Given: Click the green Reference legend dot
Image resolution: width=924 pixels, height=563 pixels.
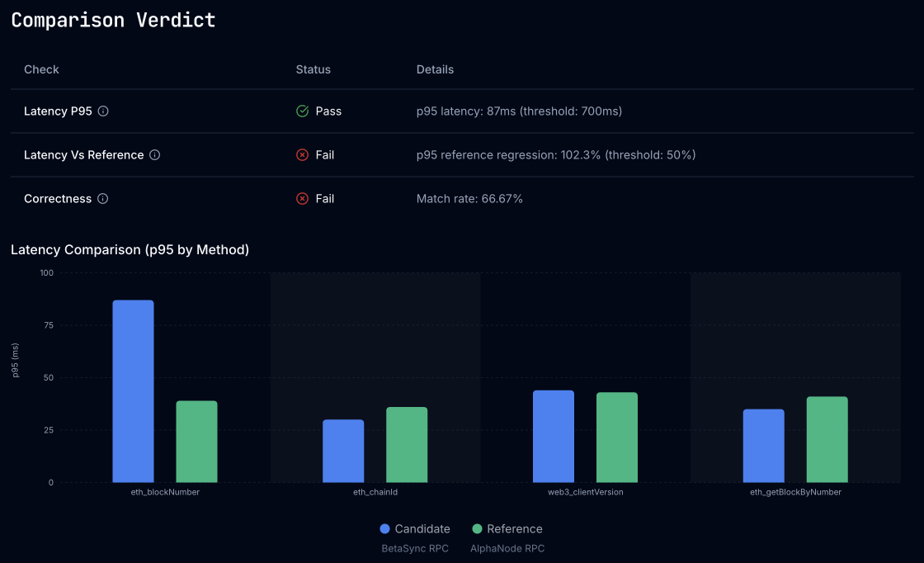Looking at the screenshot, I should tap(478, 529).
